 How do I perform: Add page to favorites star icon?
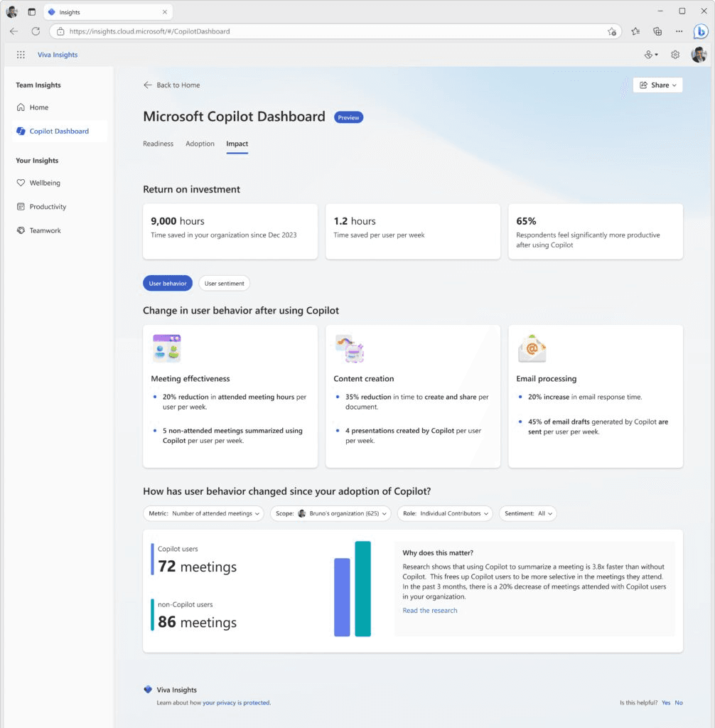pyautogui.click(x=612, y=31)
